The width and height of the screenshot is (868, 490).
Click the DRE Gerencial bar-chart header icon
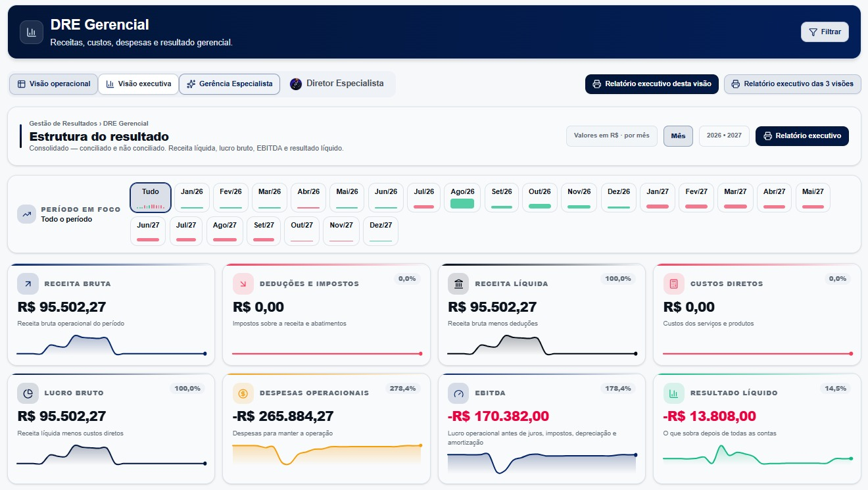pos(31,32)
